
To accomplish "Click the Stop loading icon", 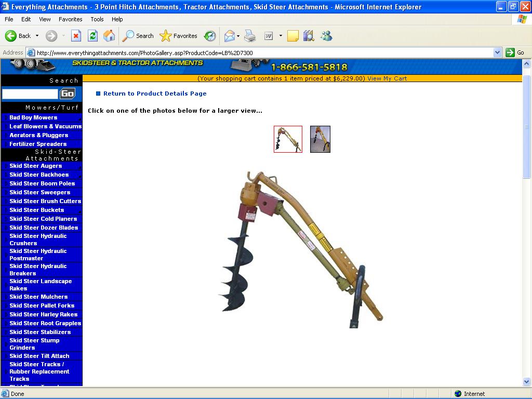I will 76,36.
